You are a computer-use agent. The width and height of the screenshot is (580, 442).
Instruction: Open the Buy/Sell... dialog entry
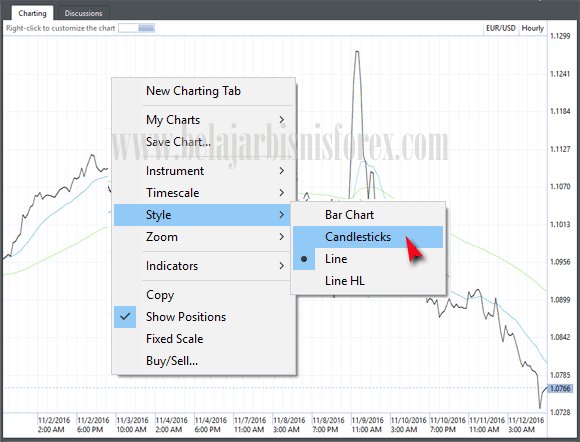[204, 361]
